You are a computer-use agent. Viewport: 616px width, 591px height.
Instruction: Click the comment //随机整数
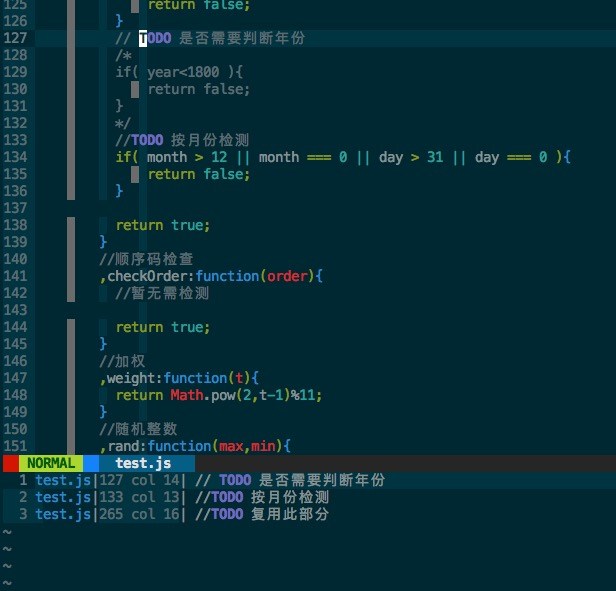[139, 429]
